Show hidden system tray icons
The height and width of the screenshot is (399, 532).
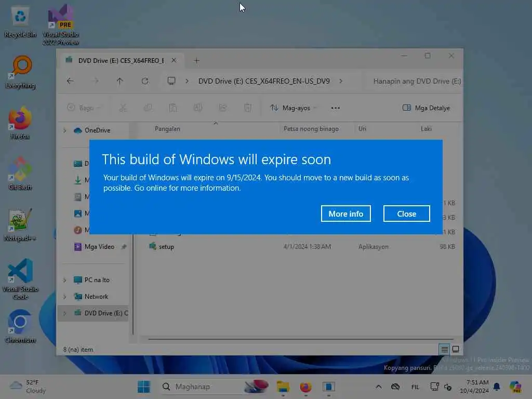[x=379, y=387]
